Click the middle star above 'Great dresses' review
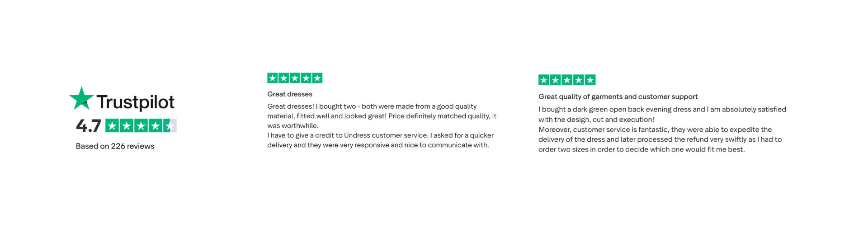Viewport: 868px width, 231px height. pyautogui.click(x=295, y=78)
